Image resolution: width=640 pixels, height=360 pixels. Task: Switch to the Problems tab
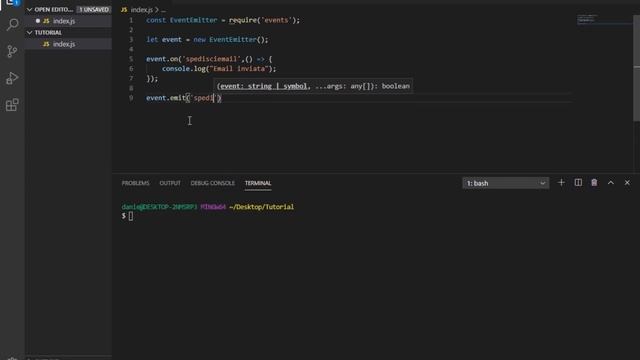[136, 183]
